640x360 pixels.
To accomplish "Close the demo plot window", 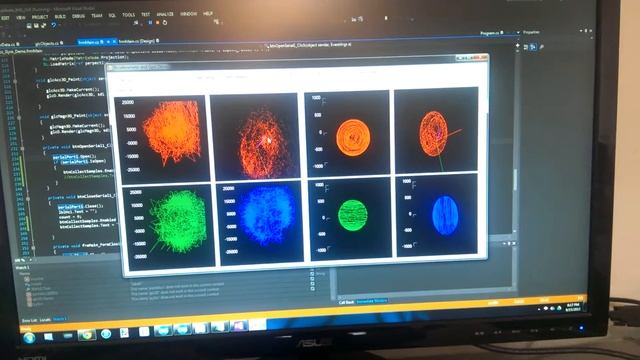I will (482, 58).
